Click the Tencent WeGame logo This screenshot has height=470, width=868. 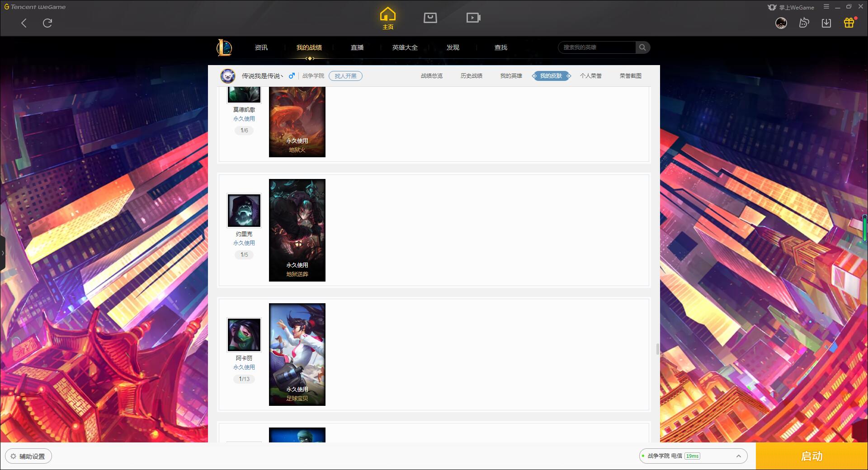pyautogui.click(x=35, y=7)
